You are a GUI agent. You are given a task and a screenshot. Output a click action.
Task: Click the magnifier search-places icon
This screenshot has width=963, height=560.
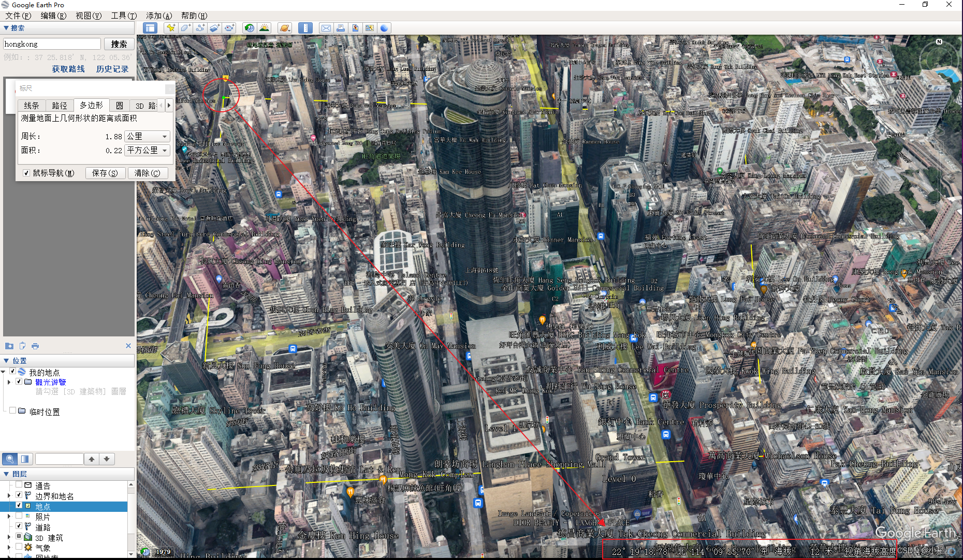coord(10,459)
